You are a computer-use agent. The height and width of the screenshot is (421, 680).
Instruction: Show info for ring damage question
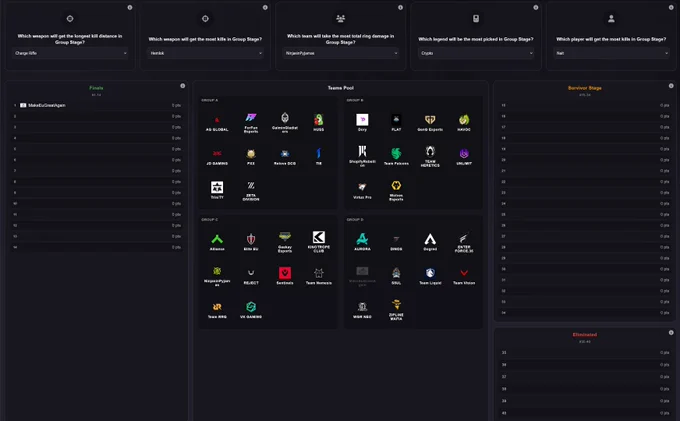click(400, 7)
